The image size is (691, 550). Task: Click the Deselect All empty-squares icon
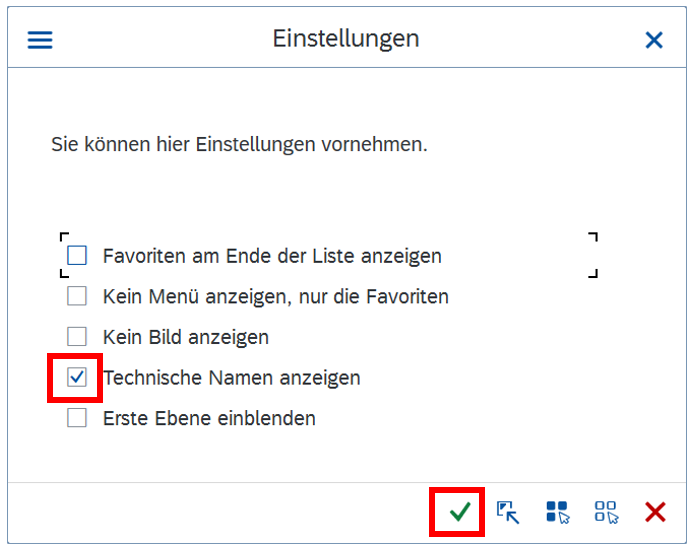(x=606, y=512)
